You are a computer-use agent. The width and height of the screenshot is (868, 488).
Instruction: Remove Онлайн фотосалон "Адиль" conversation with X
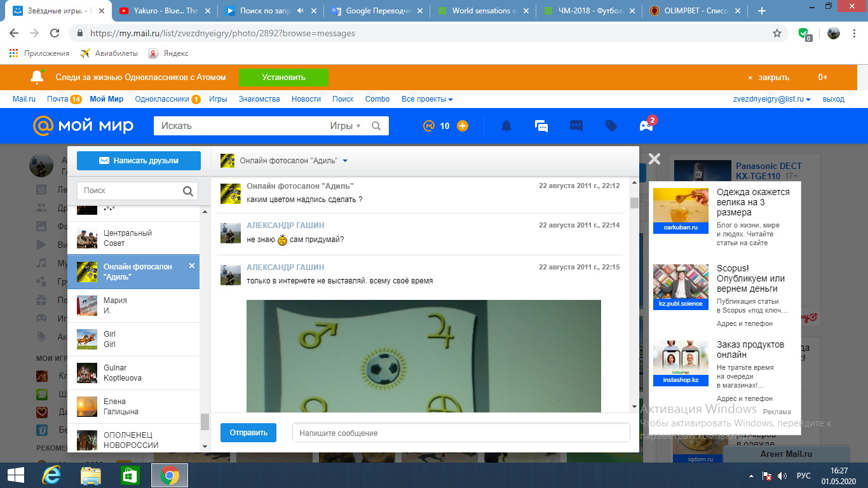[192, 266]
